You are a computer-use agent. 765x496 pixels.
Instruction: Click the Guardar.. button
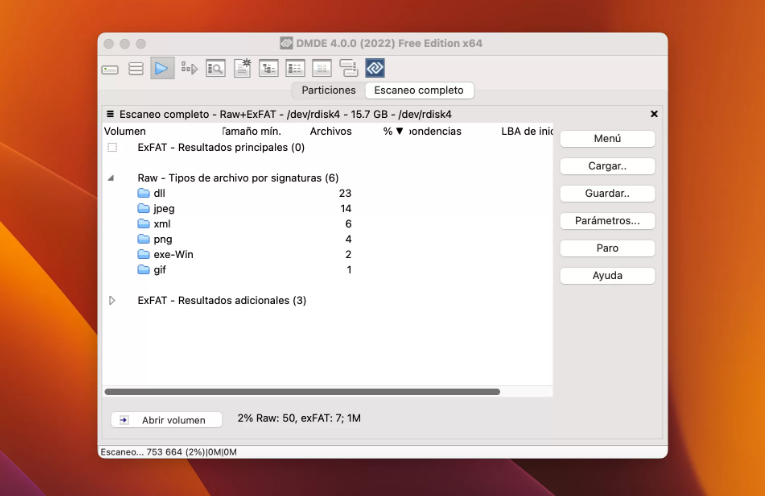point(607,193)
